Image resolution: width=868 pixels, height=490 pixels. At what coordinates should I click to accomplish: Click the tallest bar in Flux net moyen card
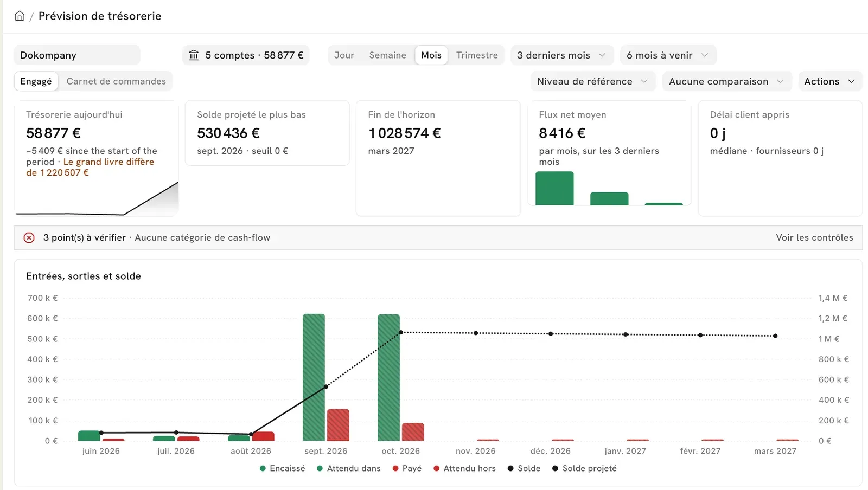[554, 188]
